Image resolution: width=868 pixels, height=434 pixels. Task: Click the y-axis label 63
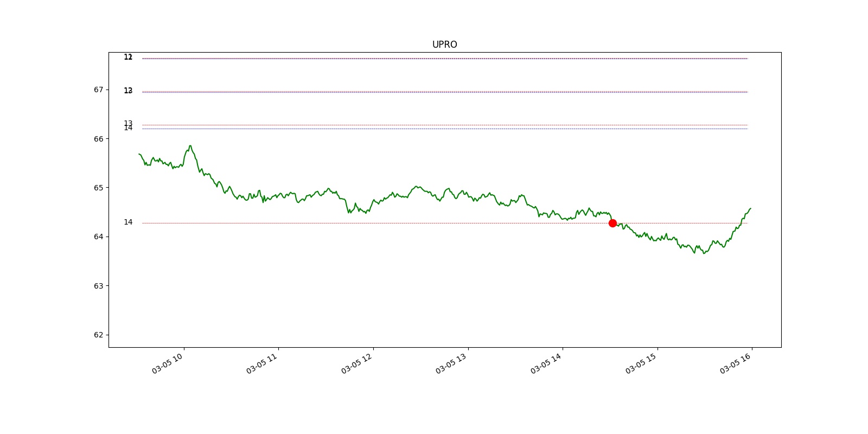pyautogui.click(x=98, y=286)
